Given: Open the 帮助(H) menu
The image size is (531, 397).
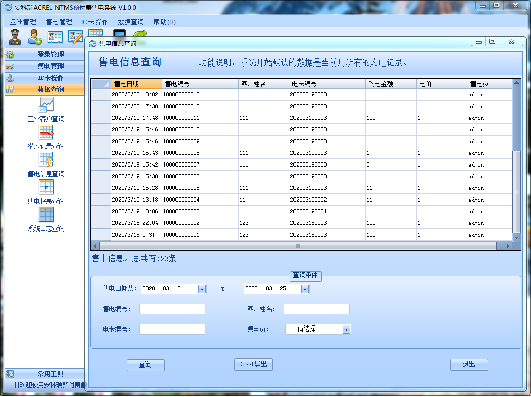Looking at the screenshot, I should [x=165, y=22].
